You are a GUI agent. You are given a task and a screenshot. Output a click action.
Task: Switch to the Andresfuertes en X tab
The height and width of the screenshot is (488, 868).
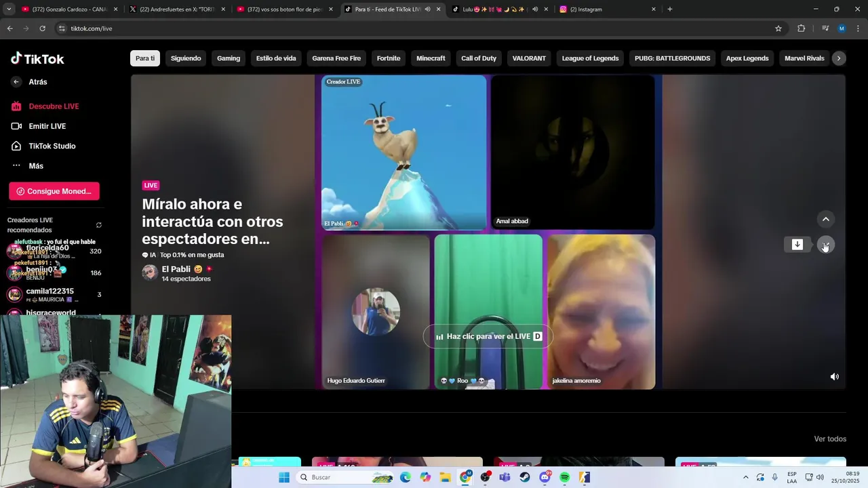click(178, 9)
